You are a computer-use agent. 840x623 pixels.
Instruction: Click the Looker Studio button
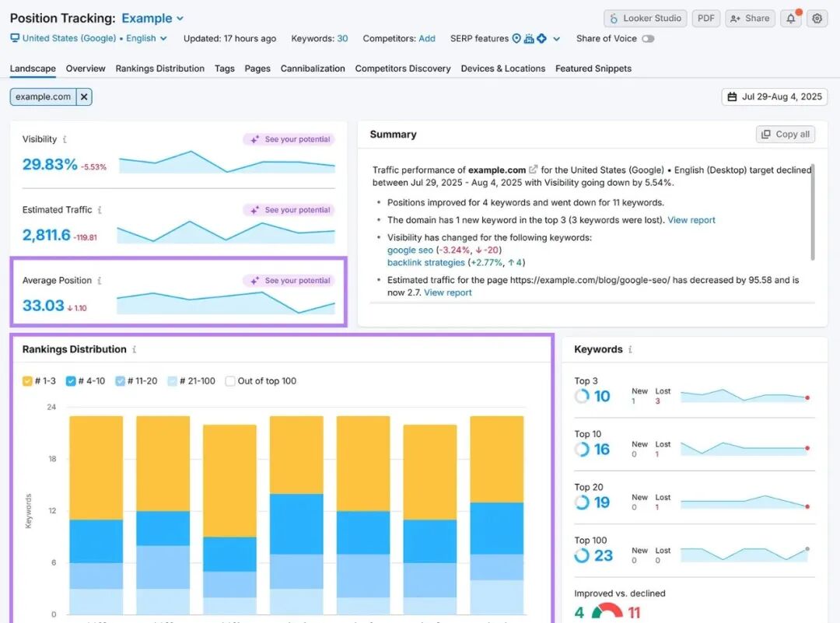coord(645,18)
